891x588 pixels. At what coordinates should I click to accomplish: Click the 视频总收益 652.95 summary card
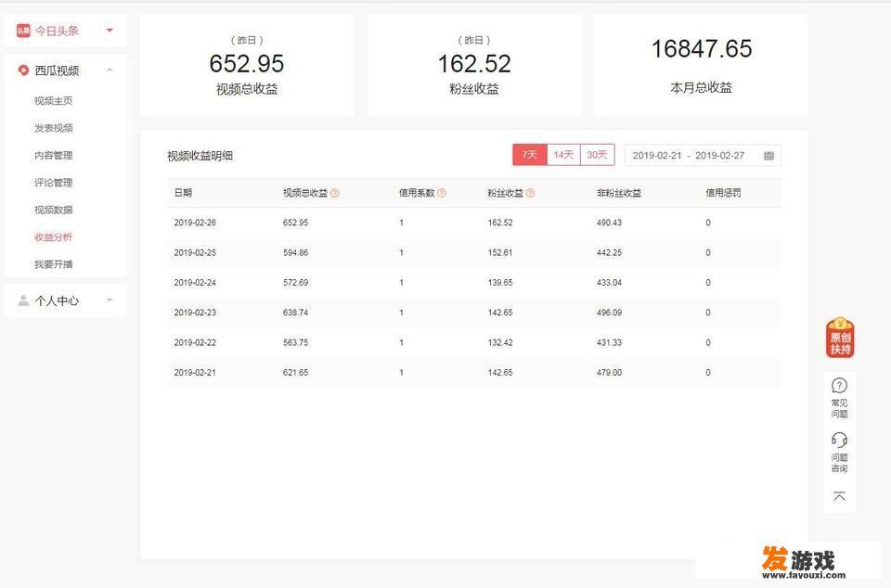247,66
